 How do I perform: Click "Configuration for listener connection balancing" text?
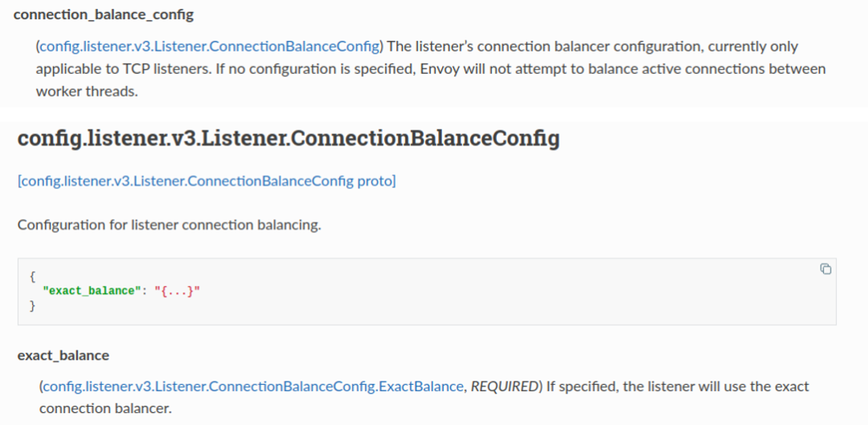169,224
